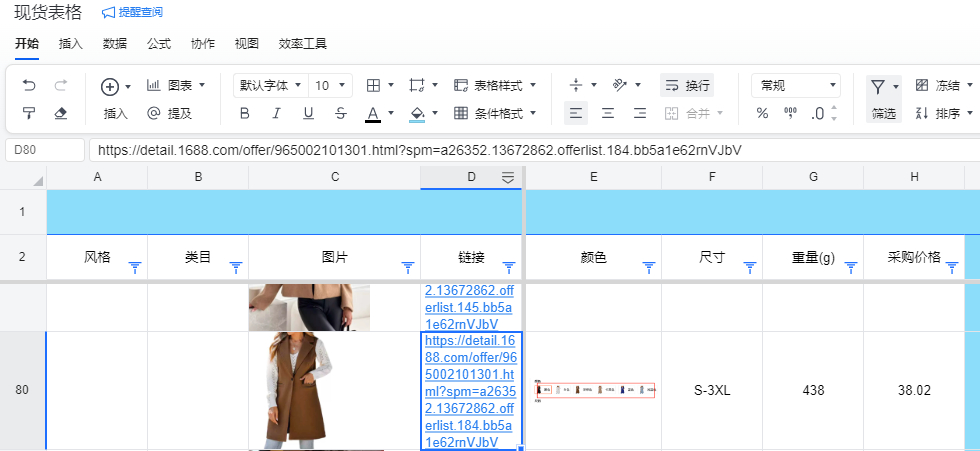Click the undo arrow icon

(29, 86)
